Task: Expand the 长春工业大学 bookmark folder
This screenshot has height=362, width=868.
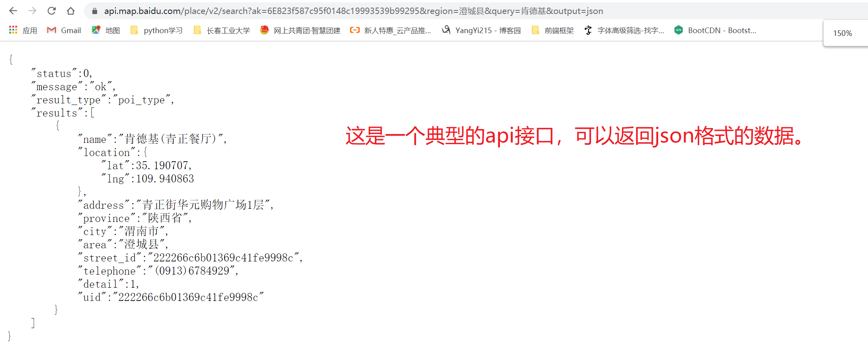Action: coord(222,30)
